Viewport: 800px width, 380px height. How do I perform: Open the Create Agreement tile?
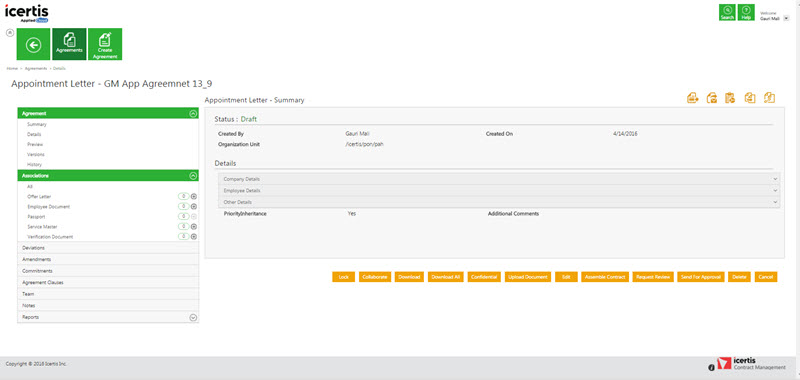(105, 44)
